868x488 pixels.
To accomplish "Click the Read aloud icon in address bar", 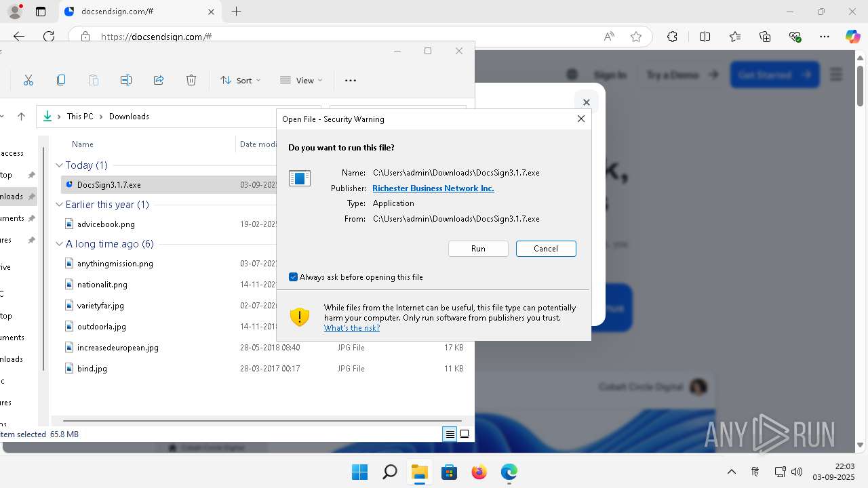I will 609,37.
